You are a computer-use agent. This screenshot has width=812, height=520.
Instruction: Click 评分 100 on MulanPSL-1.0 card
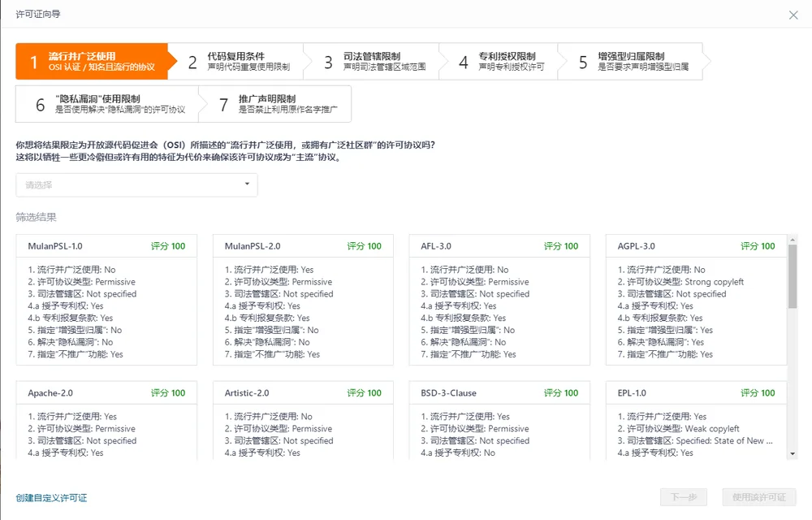(168, 246)
